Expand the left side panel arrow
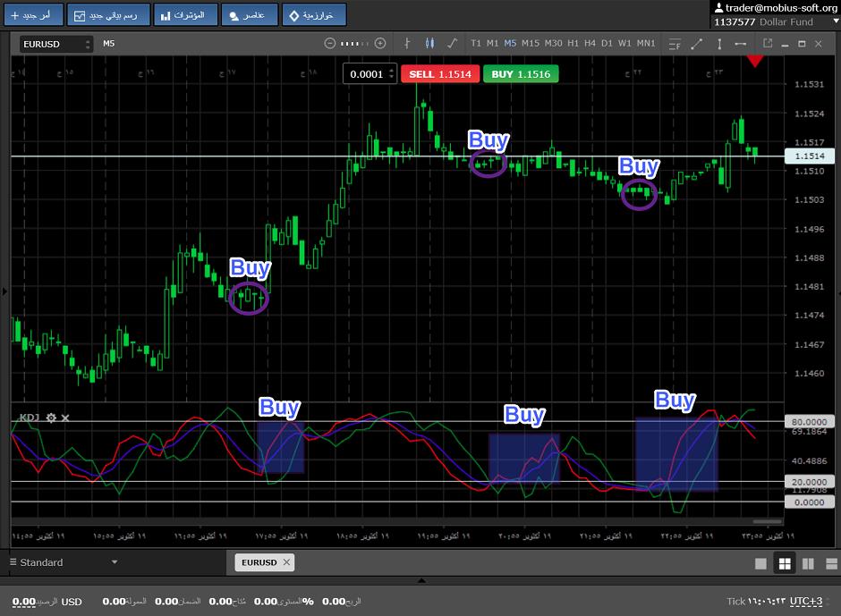 coord(4,291)
